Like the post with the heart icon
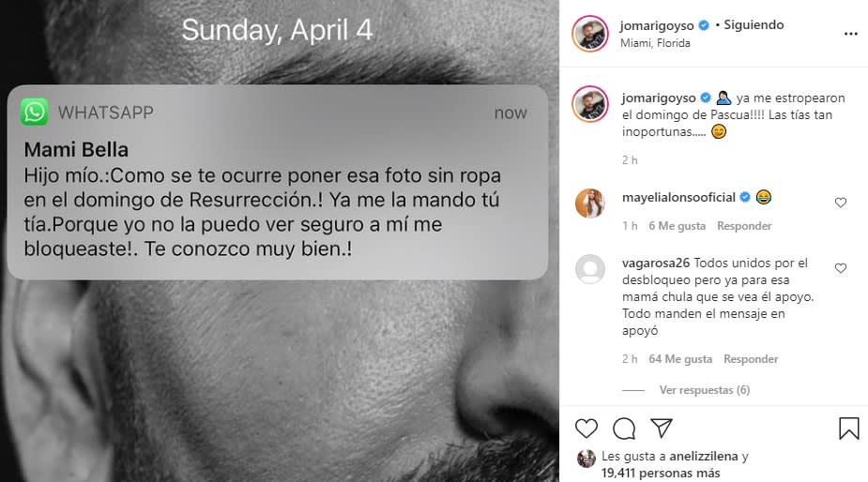This screenshot has width=868, height=482. tap(586, 429)
